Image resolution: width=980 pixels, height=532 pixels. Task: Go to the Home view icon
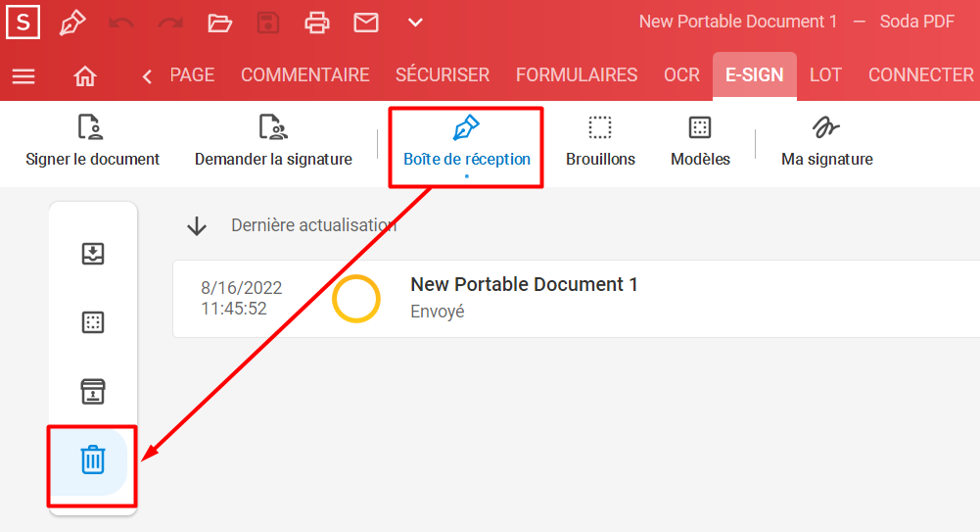coord(85,76)
